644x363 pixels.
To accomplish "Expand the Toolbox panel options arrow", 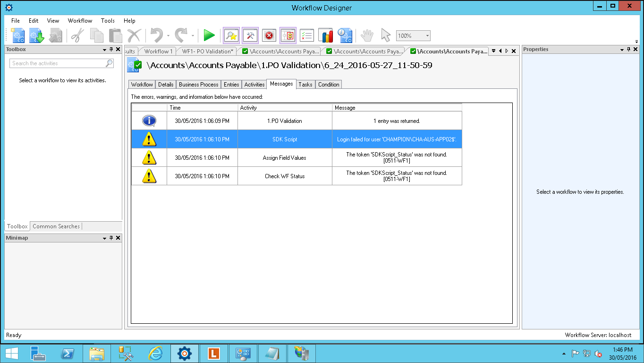I will pyautogui.click(x=105, y=50).
